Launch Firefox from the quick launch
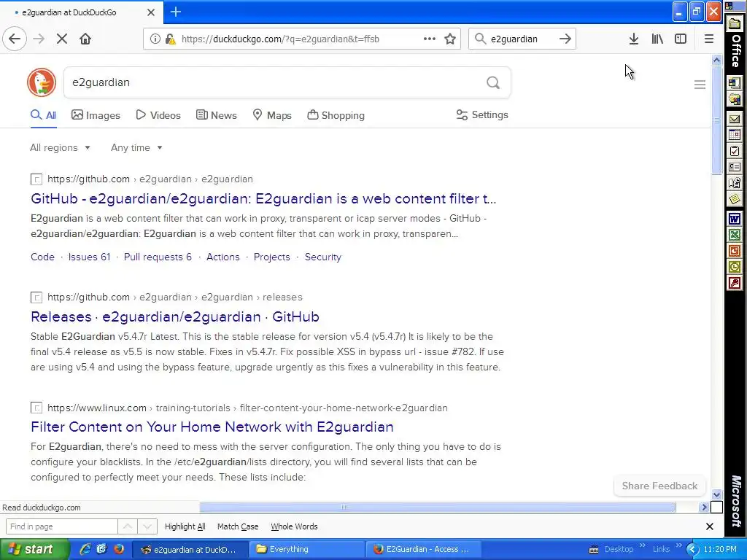Viewport: 747px width, 560px height. pyautogui.click(x=119, y=549)
